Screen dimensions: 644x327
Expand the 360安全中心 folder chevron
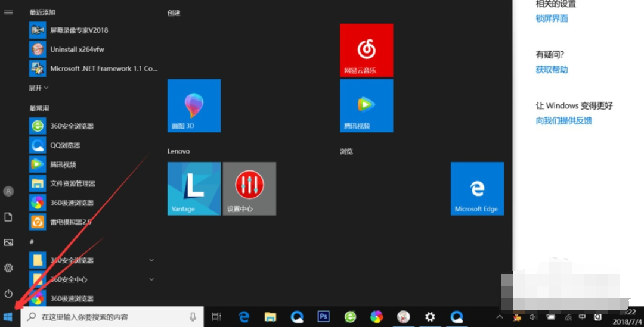tap(151, 279)
